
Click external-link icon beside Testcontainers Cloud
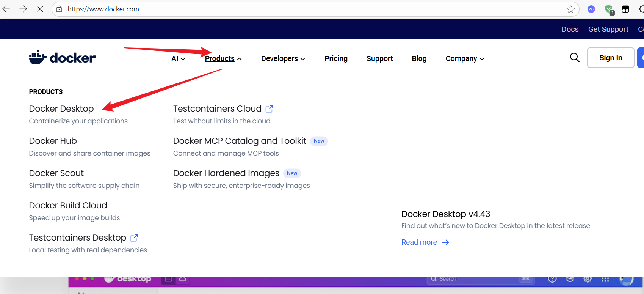click(270, 109)
